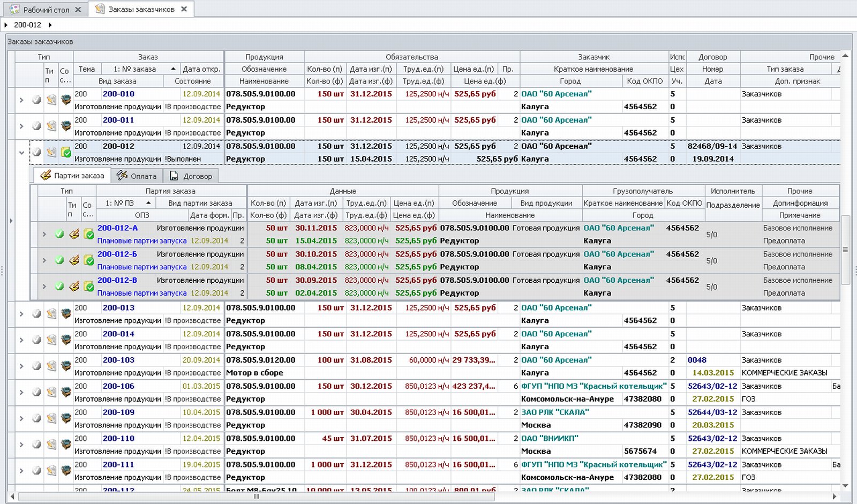Click customer link ЗАО РЛК "СКАЛА"
This screenshot has height=504, width=857.
tap(554, 412)
